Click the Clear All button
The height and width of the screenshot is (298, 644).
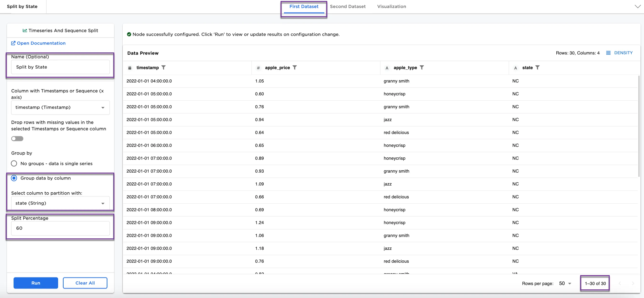pos(85,283)
